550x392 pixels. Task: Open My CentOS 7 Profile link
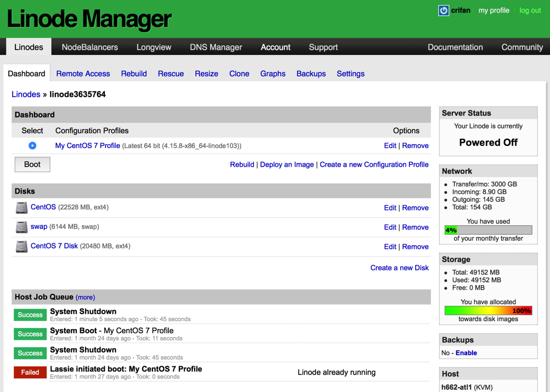click(88, 145)
